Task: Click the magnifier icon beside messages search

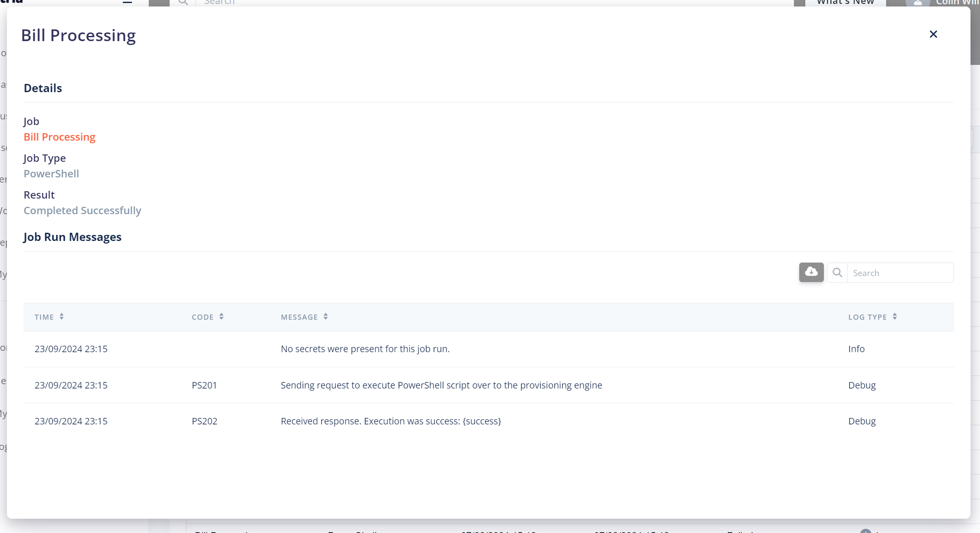Action: pos(837,273)
